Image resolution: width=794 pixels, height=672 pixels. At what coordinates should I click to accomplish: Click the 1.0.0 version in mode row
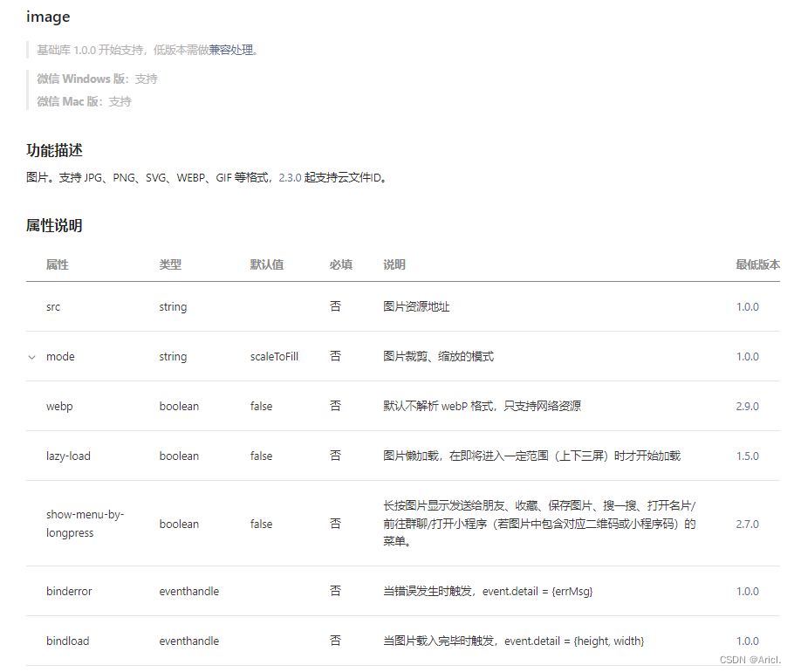pyautogui.click(x=748, y=357)
